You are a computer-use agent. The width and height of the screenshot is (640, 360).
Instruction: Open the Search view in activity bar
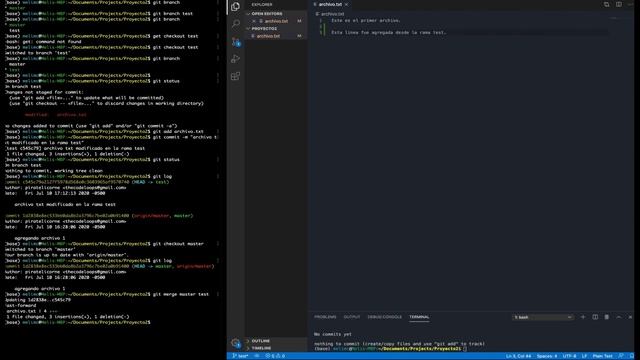(236, 24)
